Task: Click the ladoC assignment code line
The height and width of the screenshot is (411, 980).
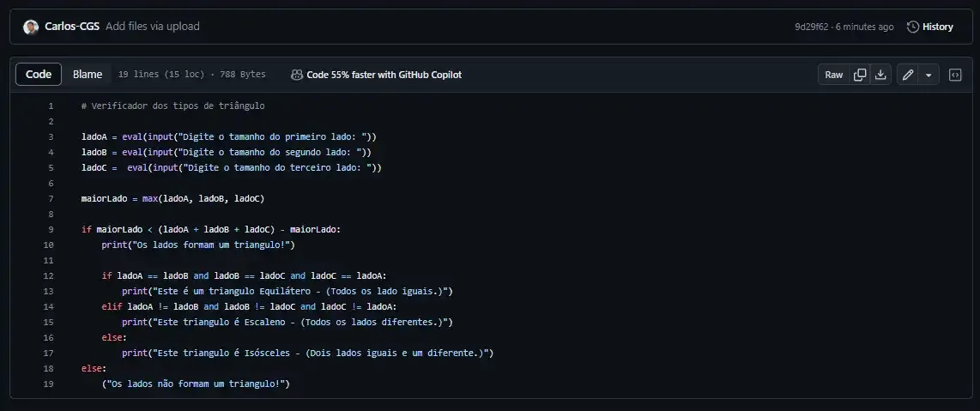Action: click(x=231, y=168)
